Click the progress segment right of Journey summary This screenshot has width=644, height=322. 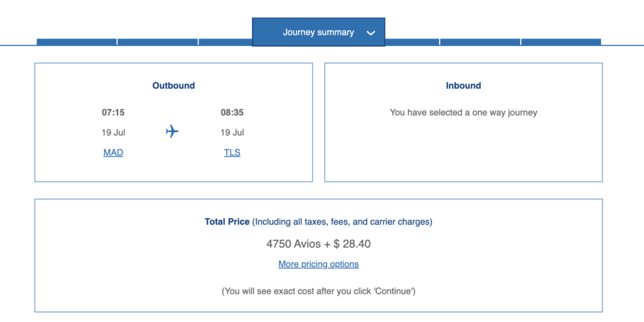(412, 42)
